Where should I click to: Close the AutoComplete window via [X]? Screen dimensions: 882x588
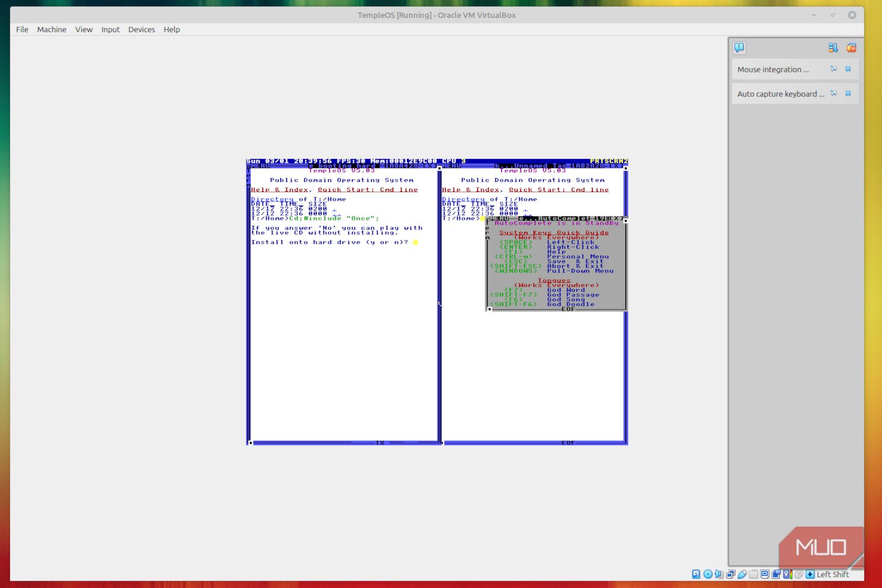coord(616,218)
